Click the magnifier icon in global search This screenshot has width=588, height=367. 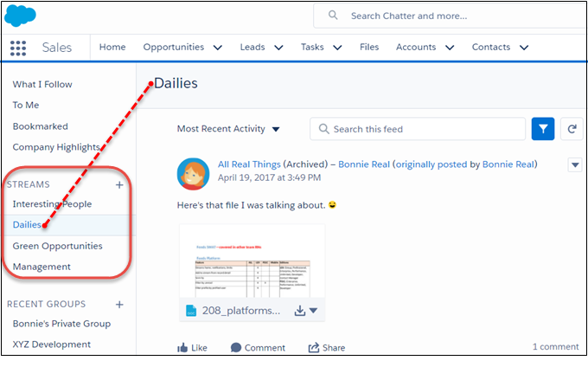333,15
